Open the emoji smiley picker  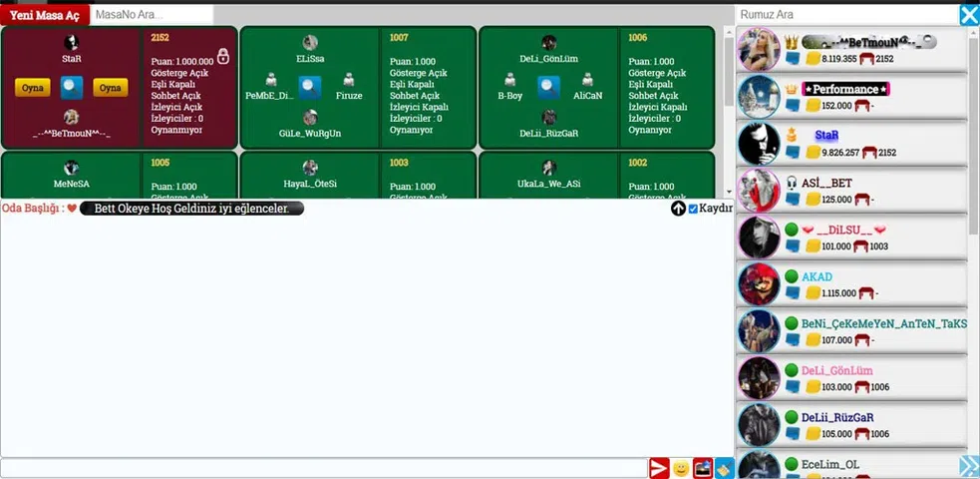(x=681, y=468)
